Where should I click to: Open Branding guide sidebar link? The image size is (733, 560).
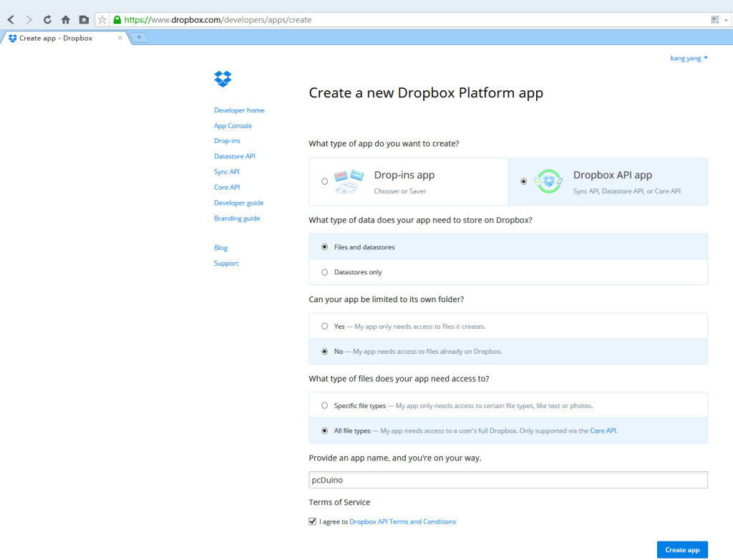(x=237, y=218)
